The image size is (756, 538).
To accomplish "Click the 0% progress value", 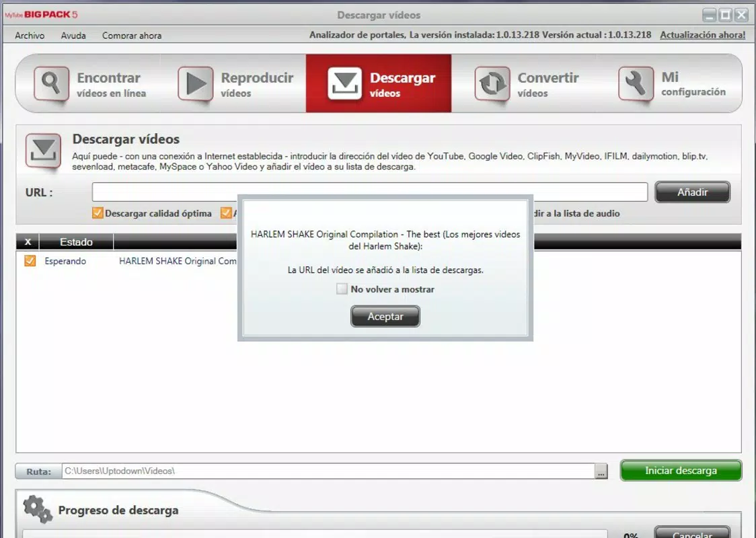I will click(631, 535).
